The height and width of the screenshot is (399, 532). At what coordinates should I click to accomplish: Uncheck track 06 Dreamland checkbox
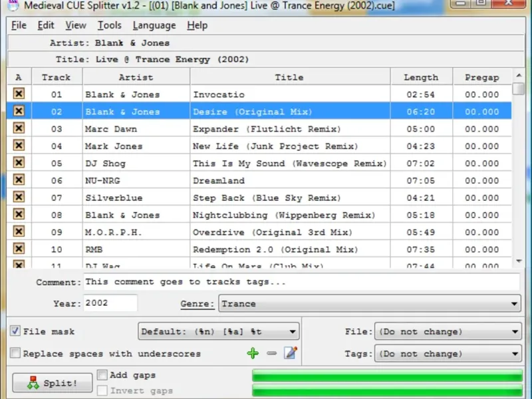point(19,180)
